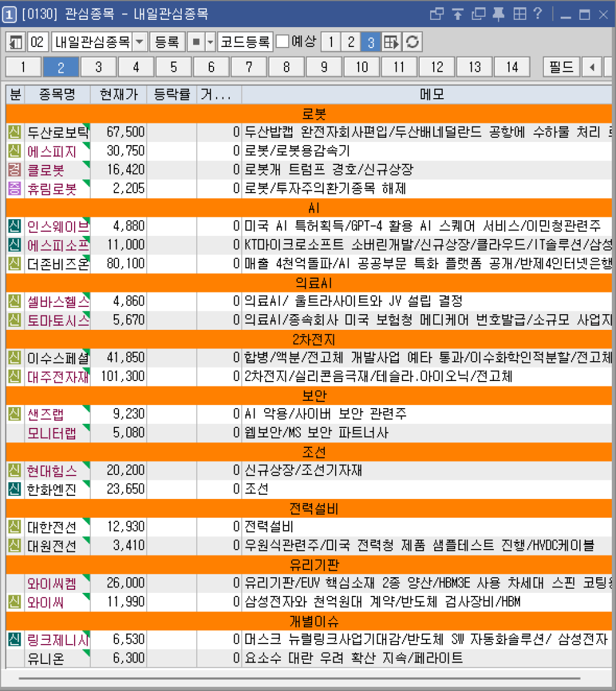Toggle the side panel icon left of 02
The image size is (616, 691).
tap(16, 42)
